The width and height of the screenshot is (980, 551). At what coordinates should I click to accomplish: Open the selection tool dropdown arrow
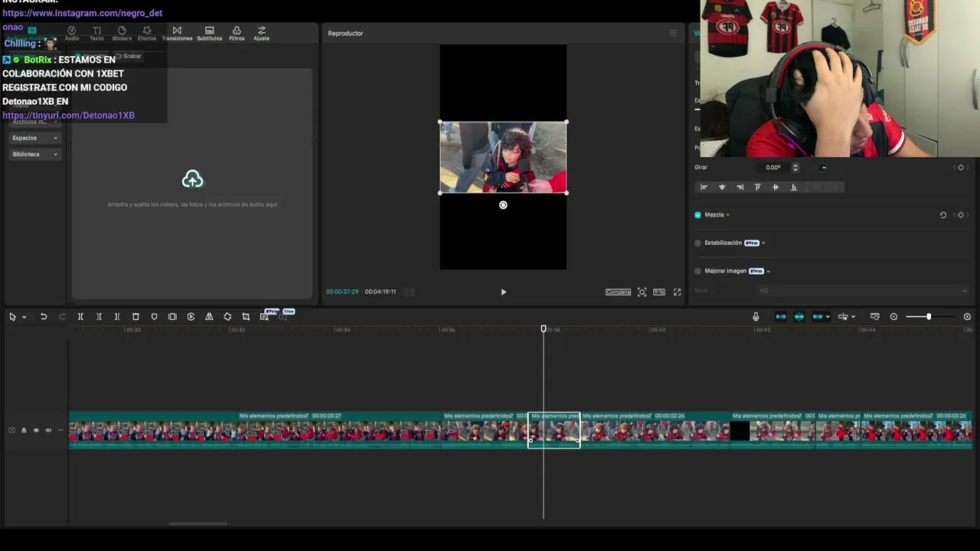pyautogui.click(x=24, y=317)
